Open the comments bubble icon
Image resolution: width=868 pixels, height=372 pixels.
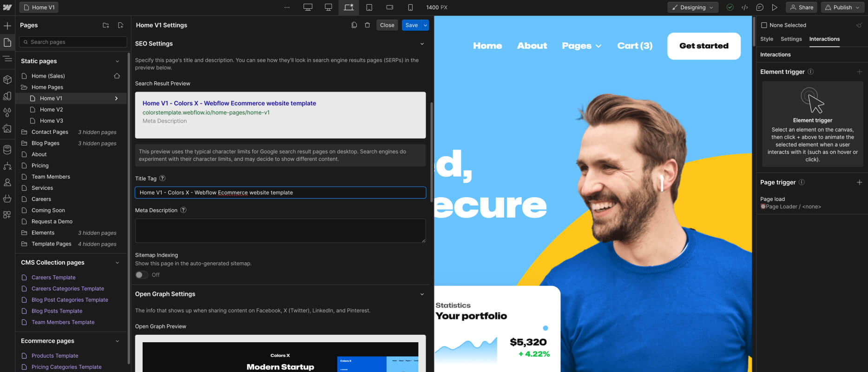click(x=760, y=7)
